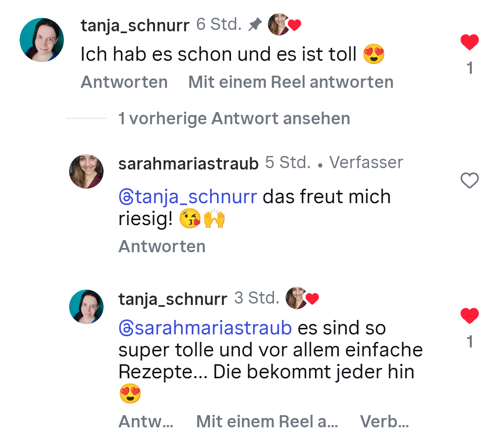Unlike tanja_schnurr's bottom reply via red heart
The height and width of the screenshot is (439, 504).
pos(469,316)
